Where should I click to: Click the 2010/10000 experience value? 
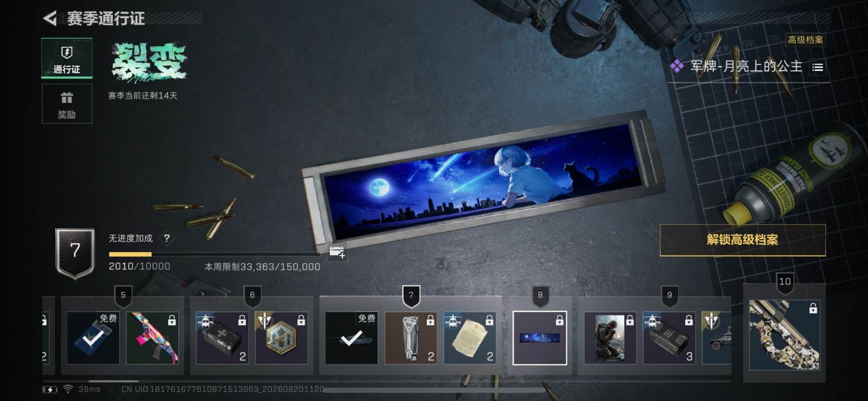coord(139,266)
